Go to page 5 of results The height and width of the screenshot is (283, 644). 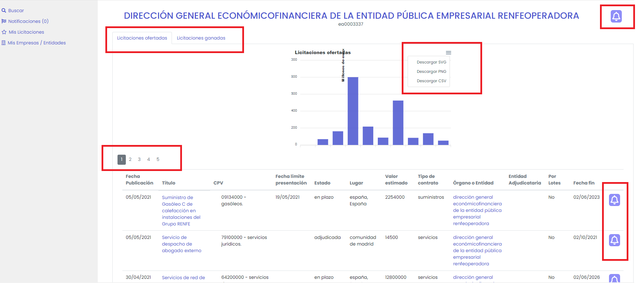(158, 160)
